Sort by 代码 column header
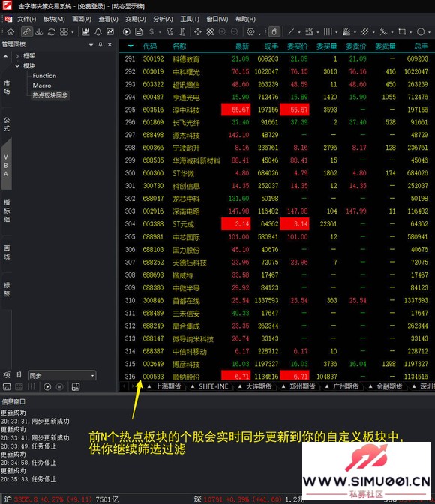 (x=149, y=46)
